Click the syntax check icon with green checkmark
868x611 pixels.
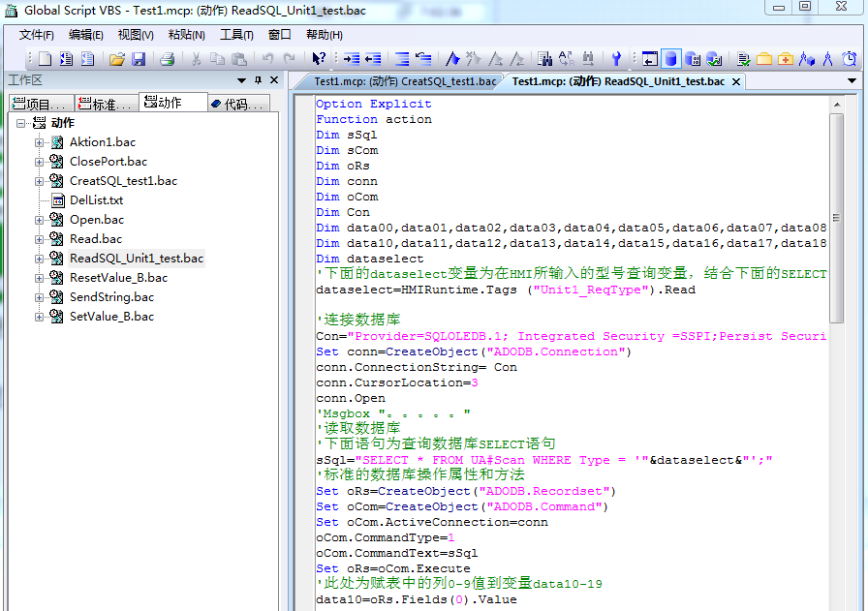743,59
